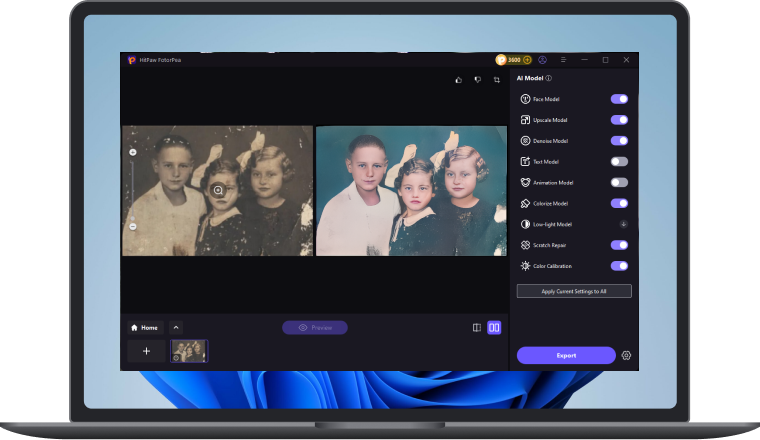The height and width of the screenshot is (440, 760).
Task: Turn off the Scratch Repair toggle
Action: [x=619, y=245]
